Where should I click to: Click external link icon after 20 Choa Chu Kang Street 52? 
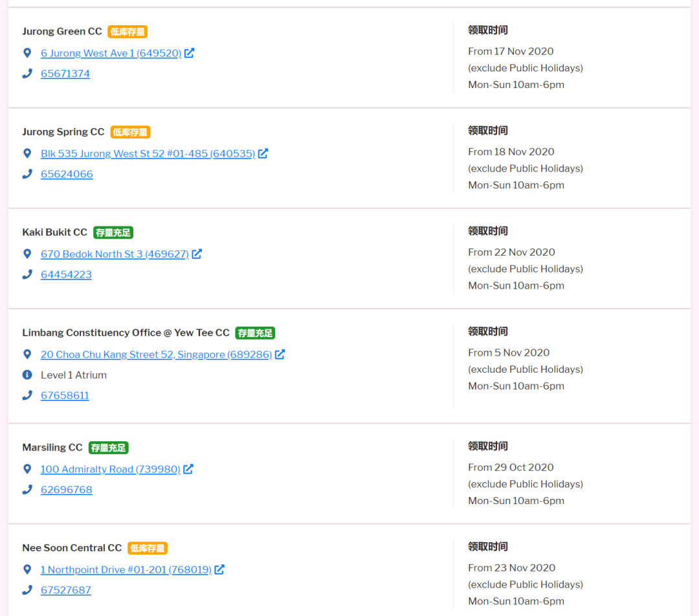click(280, 355)
